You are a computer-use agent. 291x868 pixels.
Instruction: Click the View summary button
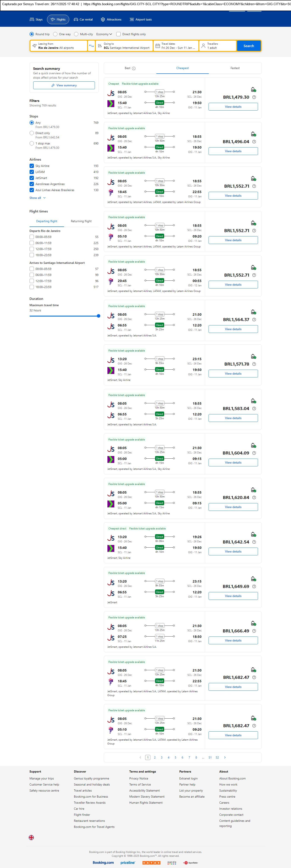(x=64, y=86)
